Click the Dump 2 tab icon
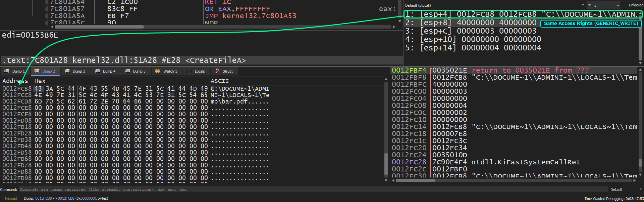The width and height of the screenshot is (644, 202). point(37,71)
